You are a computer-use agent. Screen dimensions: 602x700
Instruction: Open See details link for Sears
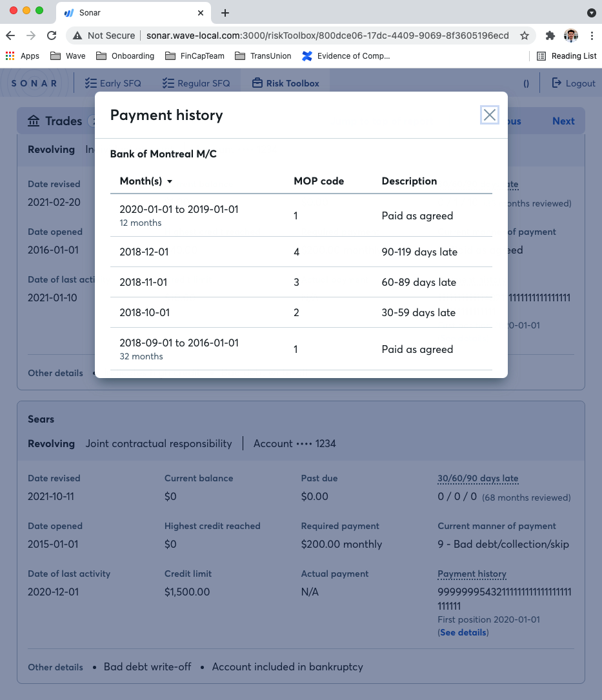(x=463, y=633)
